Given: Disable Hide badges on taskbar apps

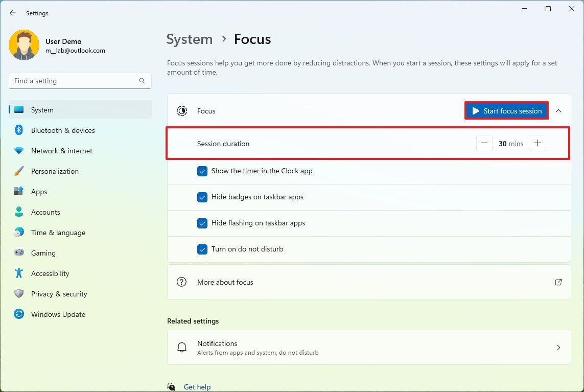Looking at the screenshot, I should pyautogui.click(x=202, y=197).
